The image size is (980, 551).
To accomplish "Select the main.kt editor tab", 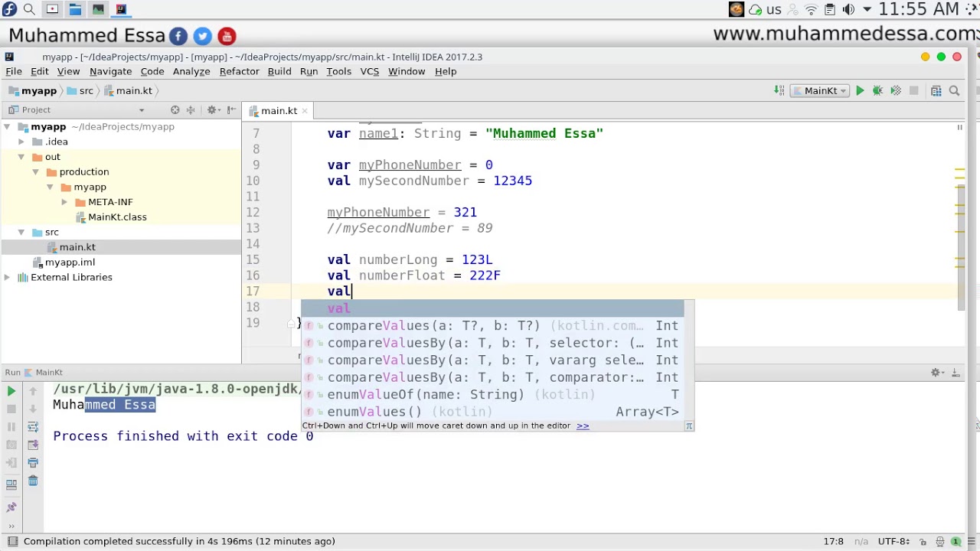I will pos(279,111).
